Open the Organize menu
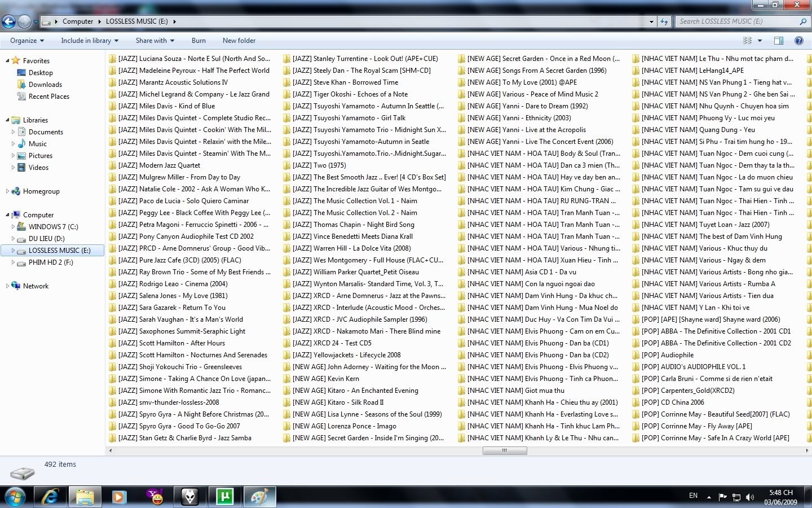Screen dimensions: 812x508 pyautogui.click(x=27, y=41)
